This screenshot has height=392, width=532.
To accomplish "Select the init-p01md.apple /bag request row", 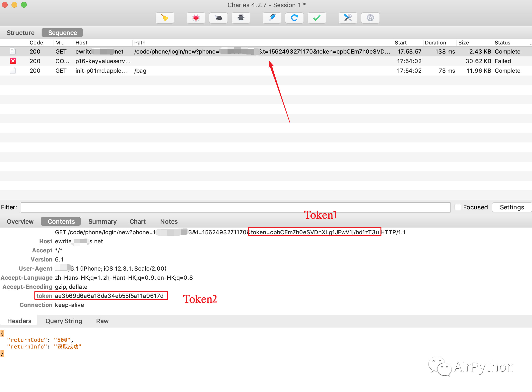I will tap(103, 71).
